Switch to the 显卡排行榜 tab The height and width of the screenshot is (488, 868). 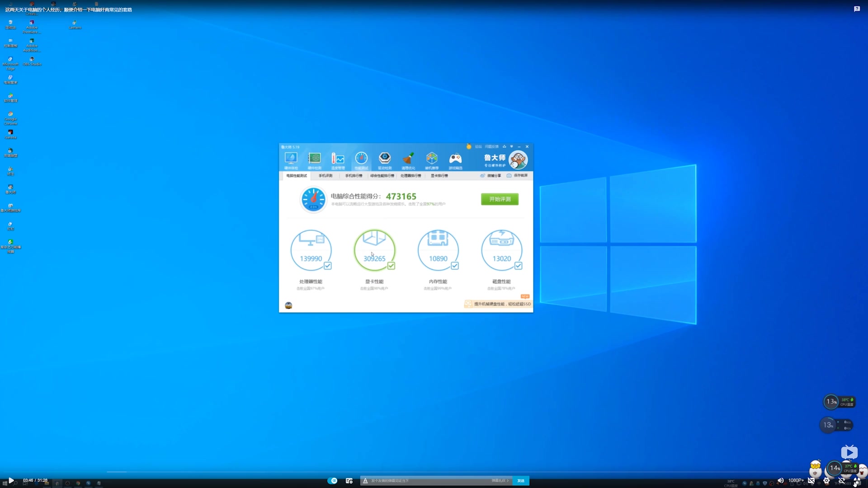pos(439,176)
